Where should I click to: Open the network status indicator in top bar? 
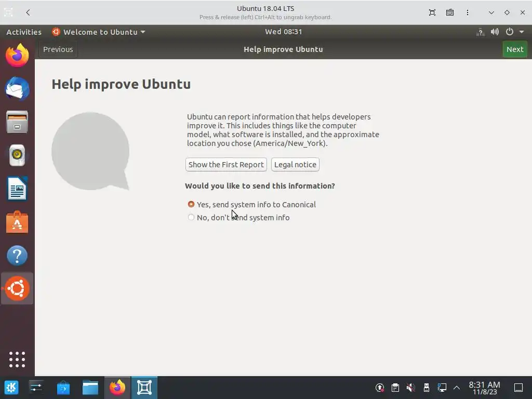(480, 32)
